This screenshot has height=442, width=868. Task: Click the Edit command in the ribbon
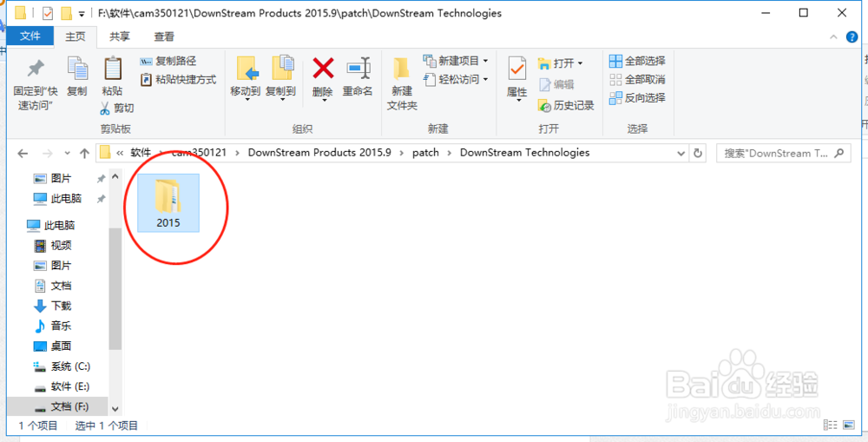pyautogui.click(x=556, y=84)
